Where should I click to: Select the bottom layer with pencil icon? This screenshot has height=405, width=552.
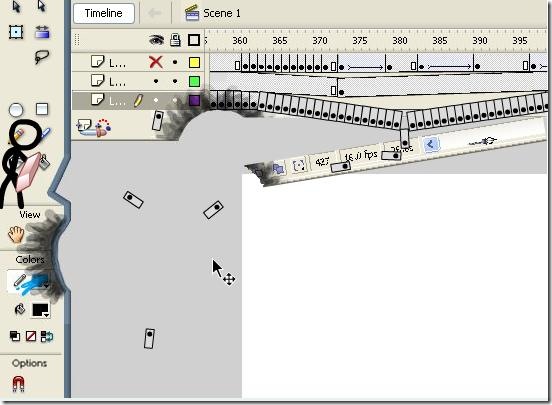117,101
